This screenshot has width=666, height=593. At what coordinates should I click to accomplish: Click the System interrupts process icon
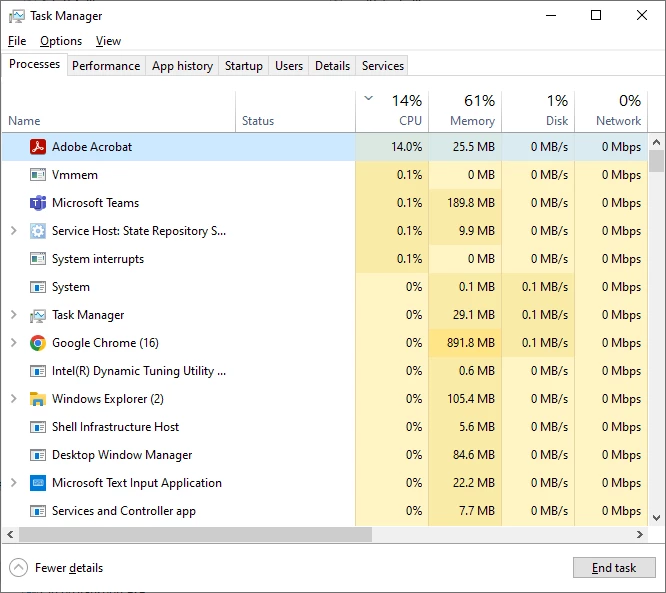(38, 259)
